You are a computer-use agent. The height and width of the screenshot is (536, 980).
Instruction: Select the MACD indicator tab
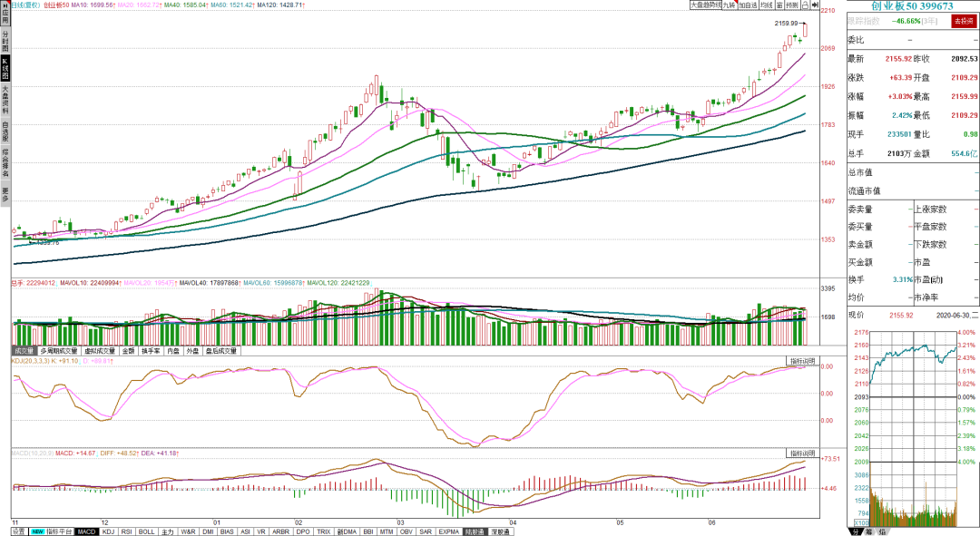86,531
